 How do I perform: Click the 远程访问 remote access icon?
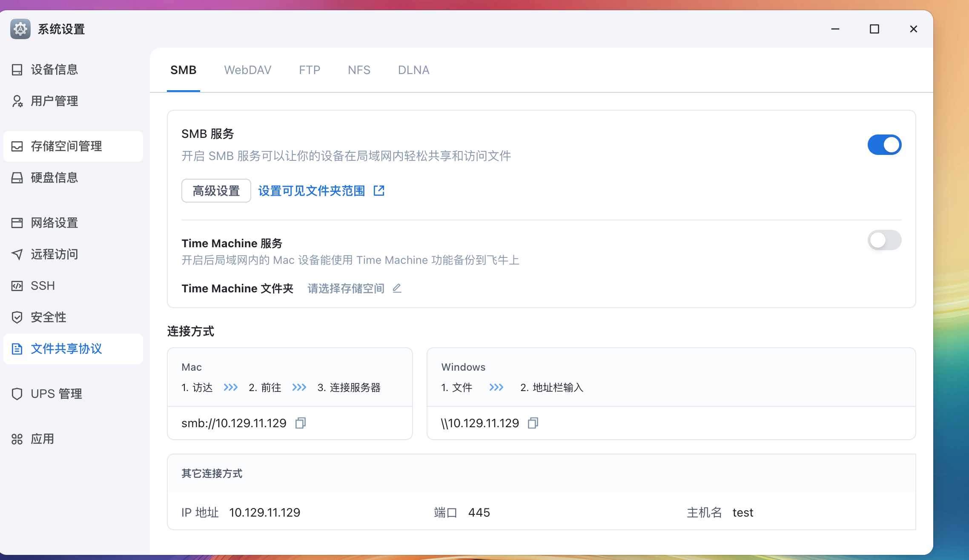coord(17,254)
